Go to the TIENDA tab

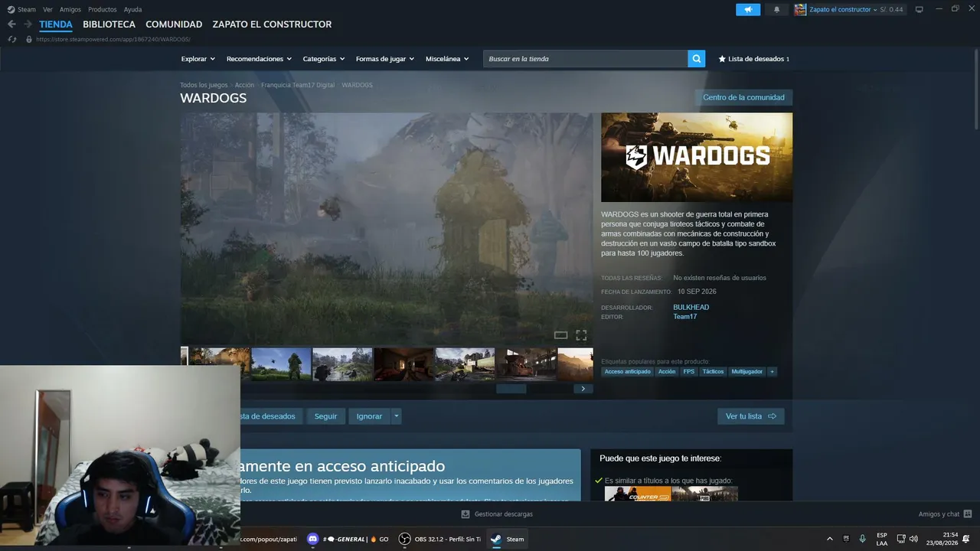(x=56, y=24)
